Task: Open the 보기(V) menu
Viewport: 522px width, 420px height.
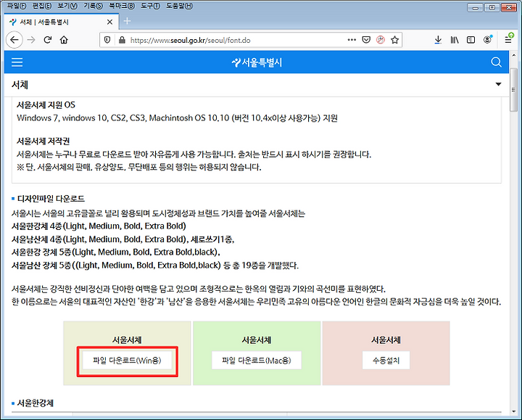Action: 67,6
